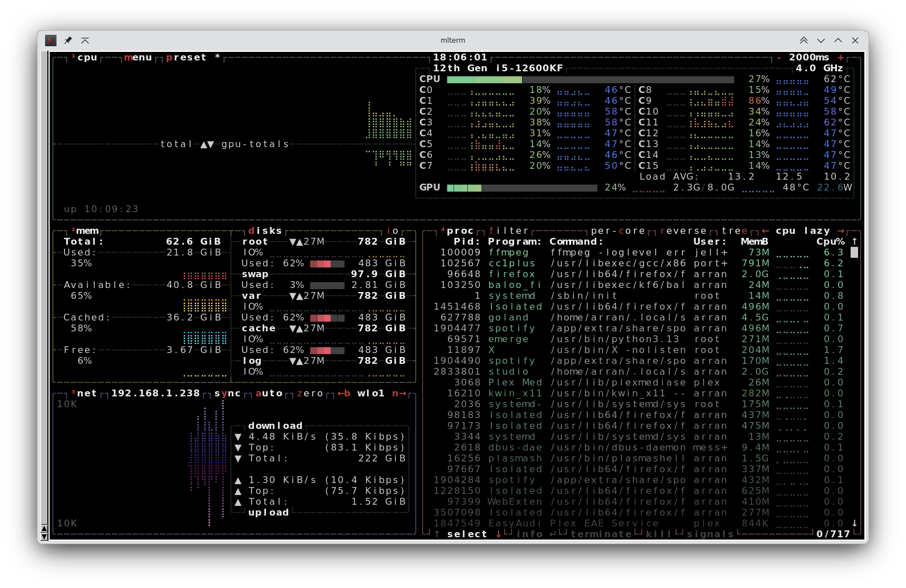Toggle auto scaling in the net box
Screen dimensions: 906x588
pos(269,394)
